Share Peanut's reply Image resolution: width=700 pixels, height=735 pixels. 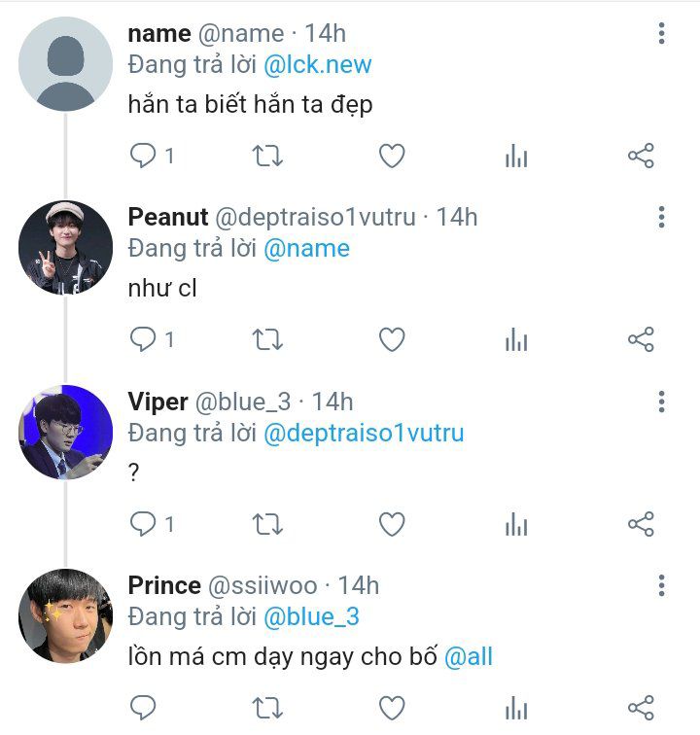tap(641, 339)
